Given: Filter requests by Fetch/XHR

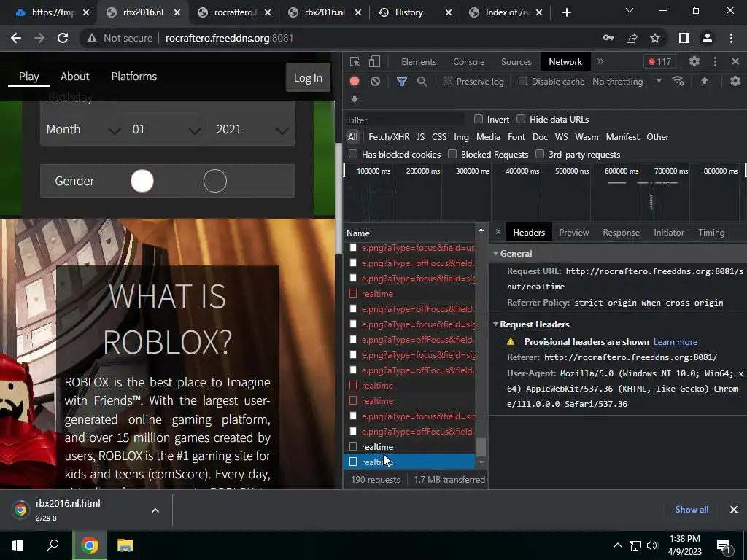Looking at the screenshot, I should click(389, 136).
